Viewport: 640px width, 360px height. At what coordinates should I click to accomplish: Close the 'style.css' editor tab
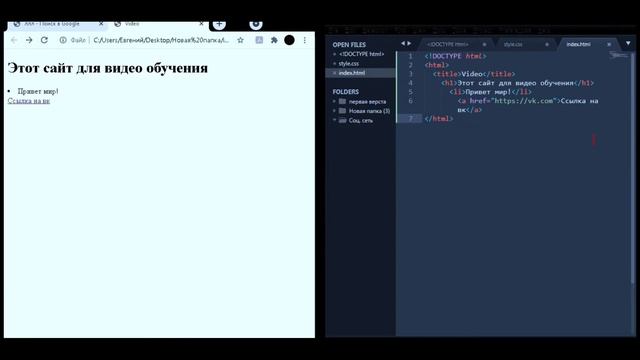[547, 44]
